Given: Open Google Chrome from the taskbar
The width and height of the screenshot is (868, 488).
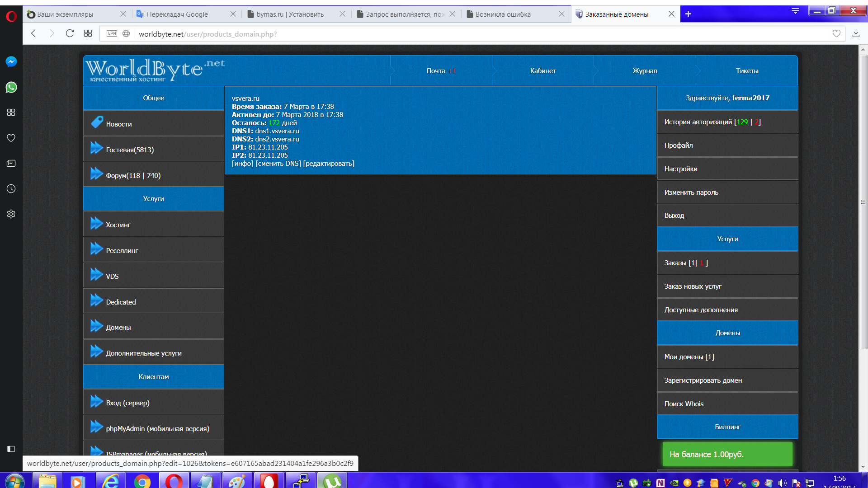Looking at the screenshot, I should click(142, 482).
